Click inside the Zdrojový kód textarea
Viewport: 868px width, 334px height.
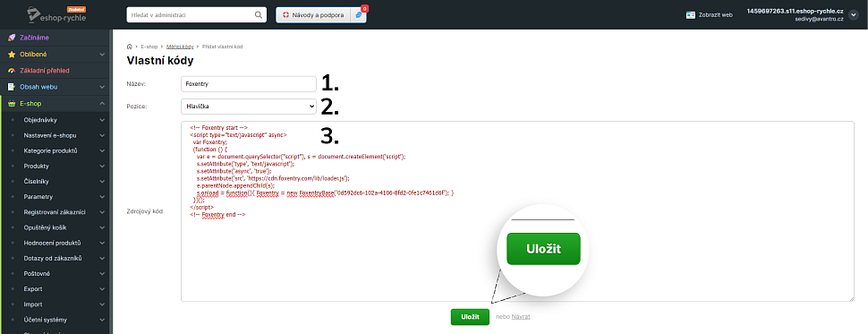pyautogui.click(x=517, y=211)
